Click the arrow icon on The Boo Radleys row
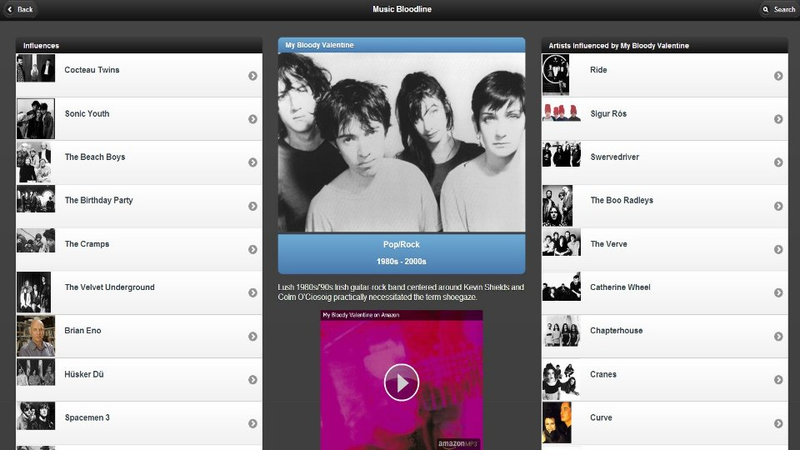This screenshot has height=450, width=800. click(x=778, y=206)
